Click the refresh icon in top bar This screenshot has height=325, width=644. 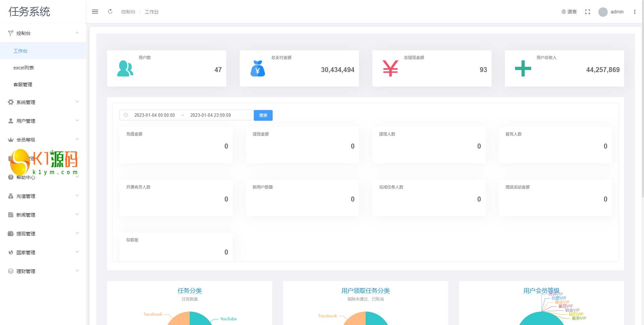click(110, 12)
